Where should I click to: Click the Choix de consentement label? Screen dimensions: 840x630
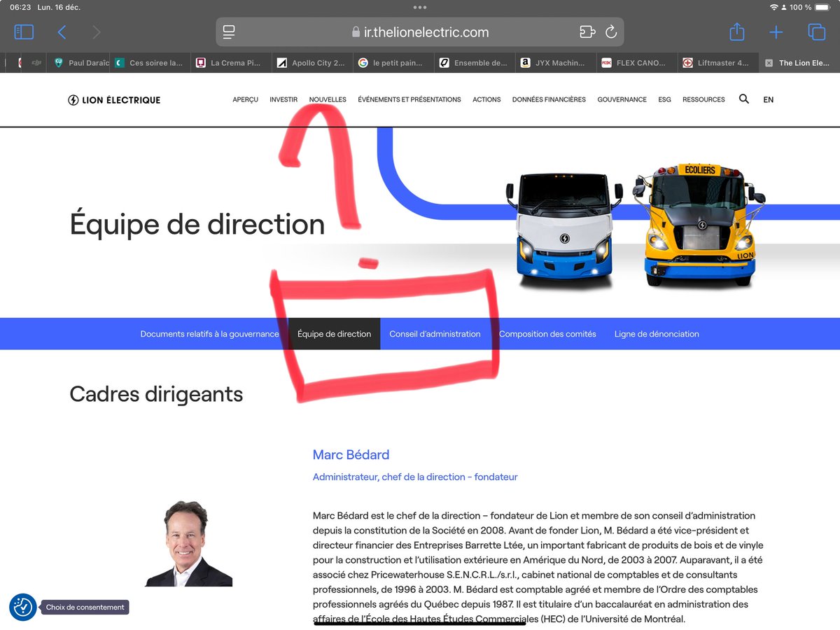85,607
